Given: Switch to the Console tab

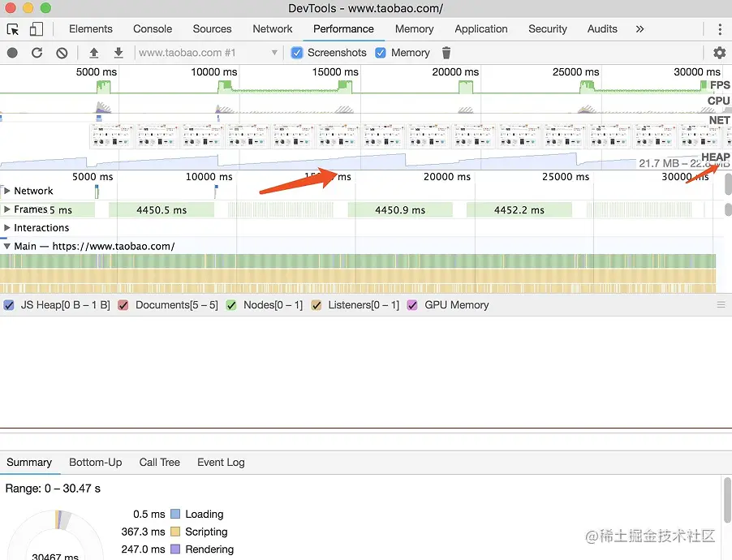Looking at the screenshot, I should point(153,29).
